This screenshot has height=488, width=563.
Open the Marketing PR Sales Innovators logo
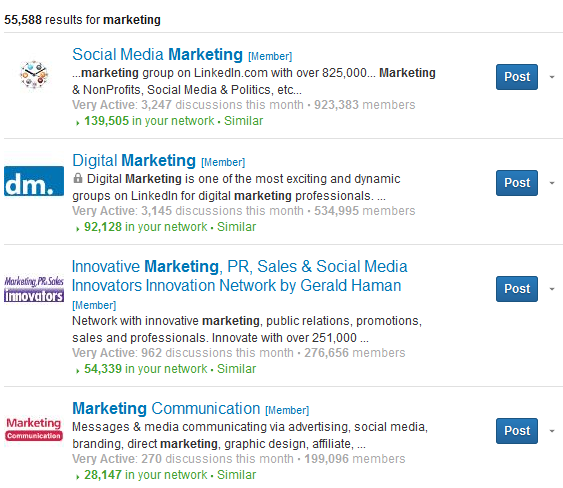34,289
